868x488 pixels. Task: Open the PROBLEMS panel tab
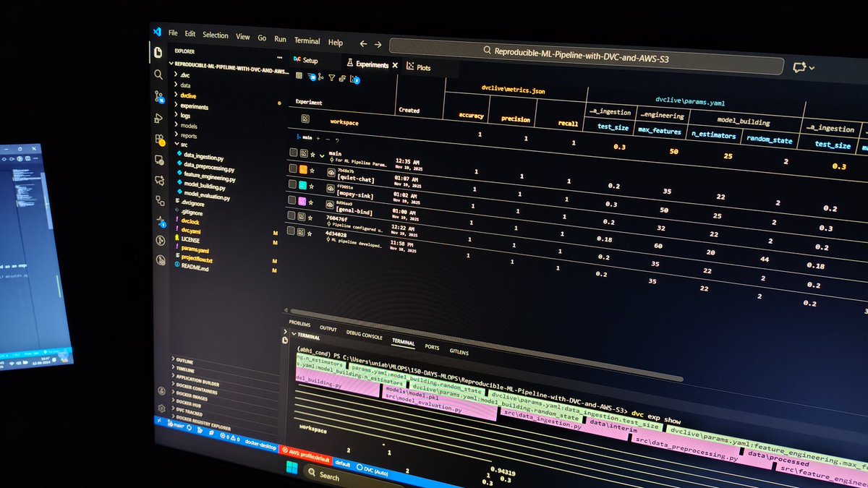click(x=299, y=323)
